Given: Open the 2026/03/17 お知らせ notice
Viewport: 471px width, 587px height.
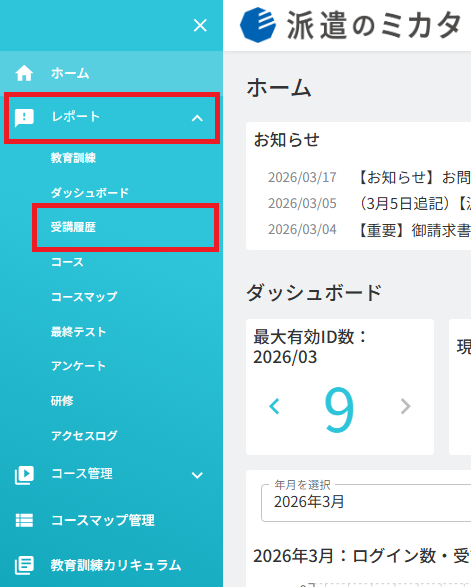Looking at the screenshot, I should coord(369,177).
